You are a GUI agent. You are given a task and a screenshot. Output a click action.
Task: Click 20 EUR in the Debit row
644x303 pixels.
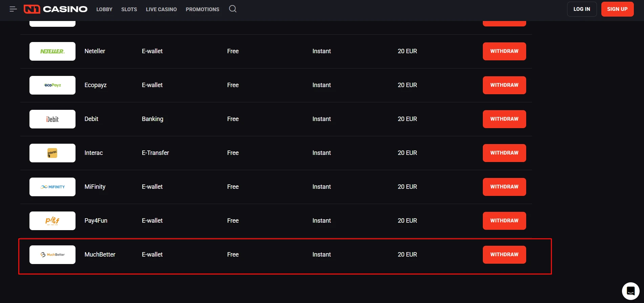[x=407, y=119]
